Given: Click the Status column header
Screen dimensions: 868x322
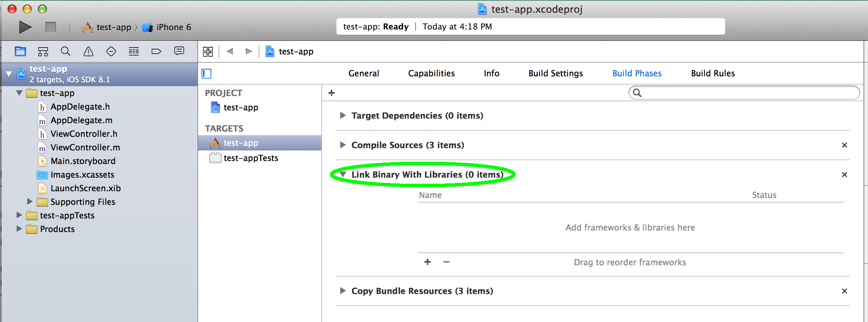Looking at the screenshot, I should [764, 195].
